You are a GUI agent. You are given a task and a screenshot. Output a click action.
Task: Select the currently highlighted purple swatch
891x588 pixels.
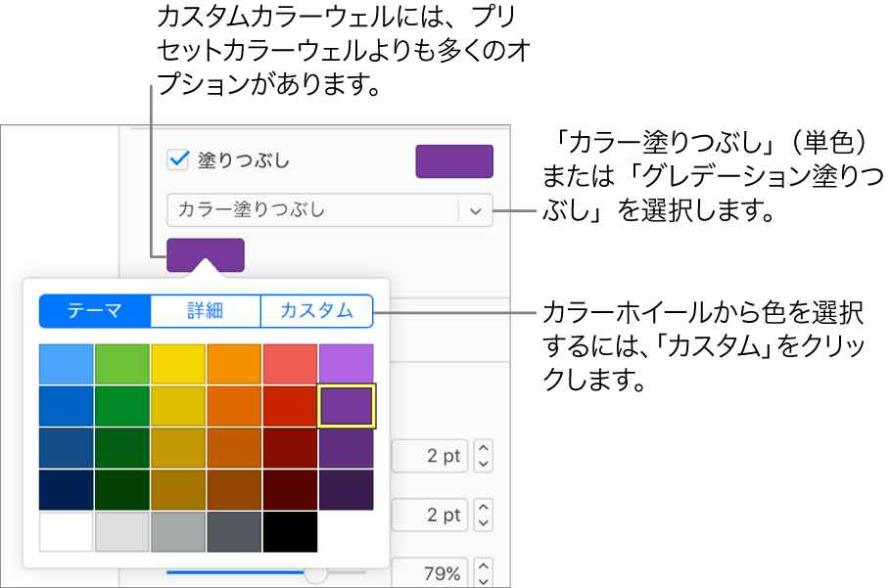pos(346,405)
